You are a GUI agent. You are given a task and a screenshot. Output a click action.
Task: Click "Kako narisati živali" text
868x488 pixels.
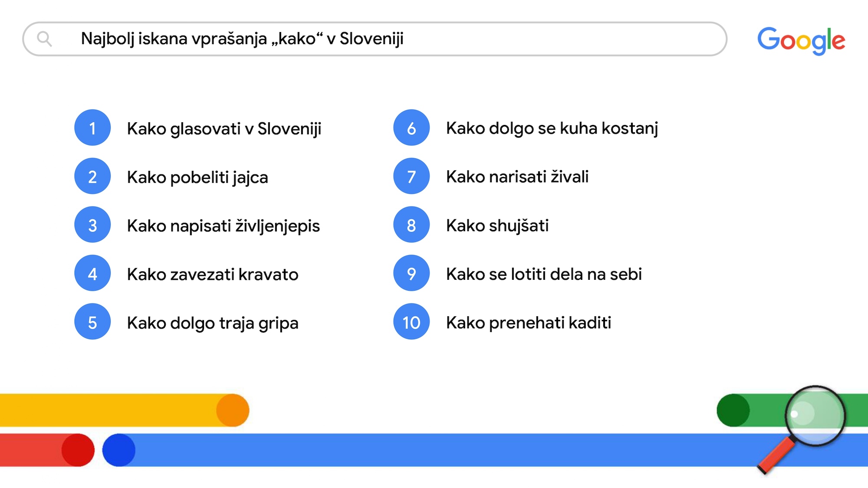pos(517,177)
